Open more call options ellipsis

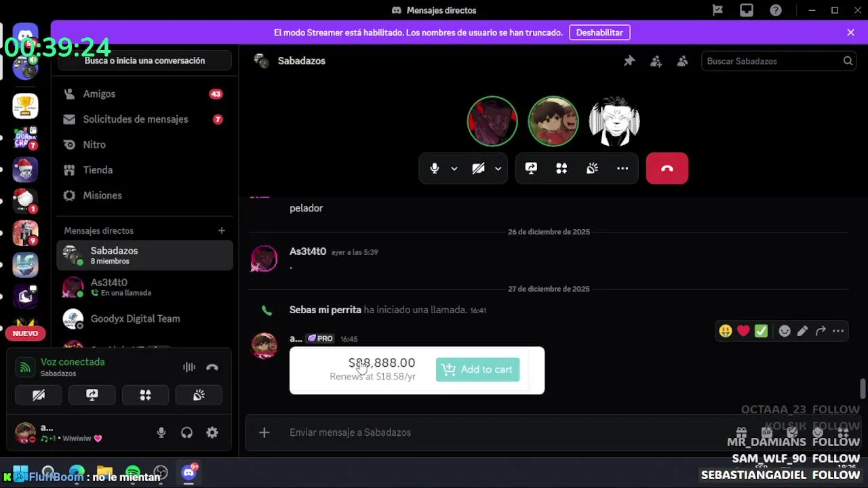tap(623, 169)
